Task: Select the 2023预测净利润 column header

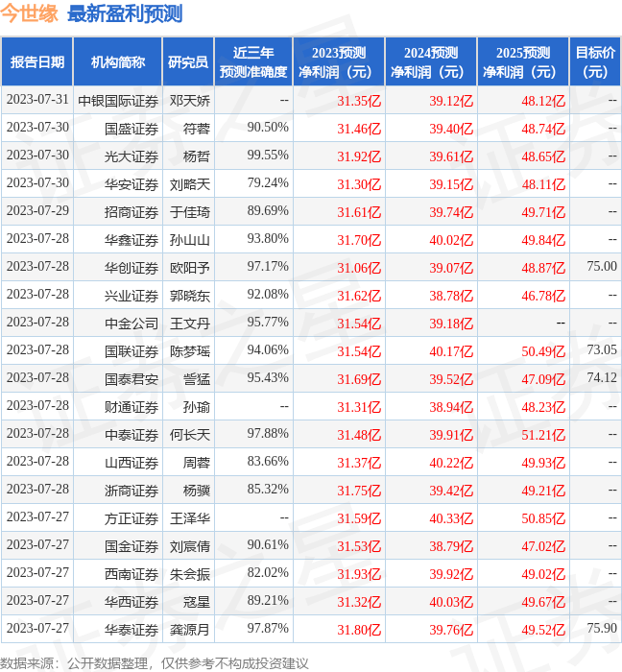Action: point(339,62)
